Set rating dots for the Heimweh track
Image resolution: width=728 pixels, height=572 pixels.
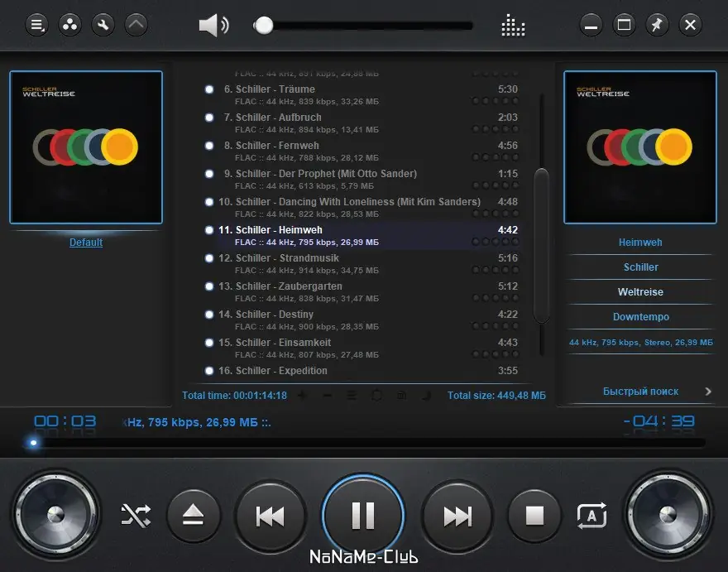click(496, 242)
